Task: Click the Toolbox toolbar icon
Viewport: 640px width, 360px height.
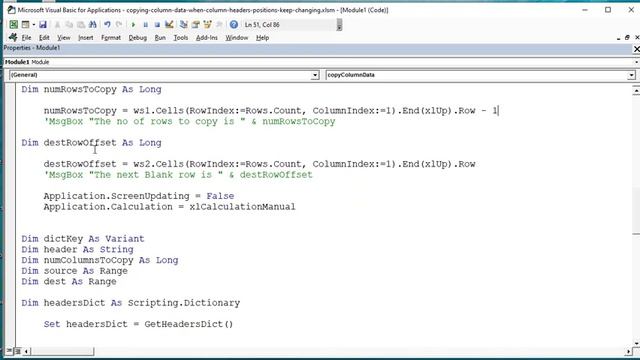Action: 219,24
